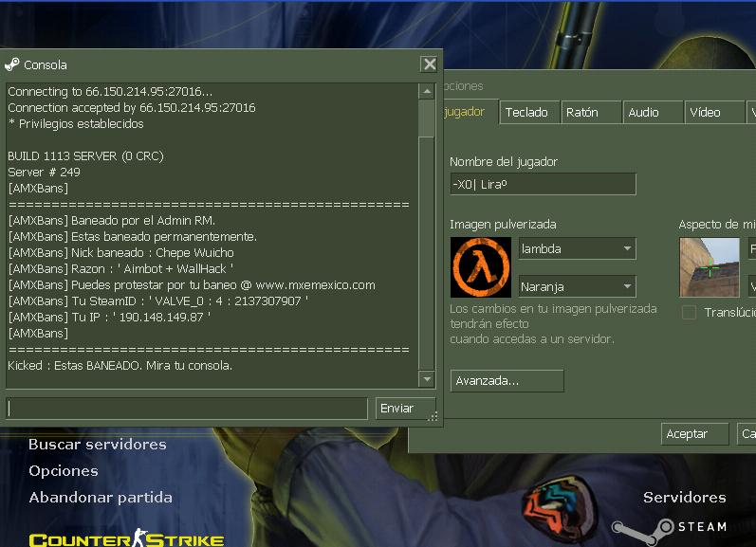Click the 'Nick baneado : Chepe Wuicho' line

[x=121, y=252]
